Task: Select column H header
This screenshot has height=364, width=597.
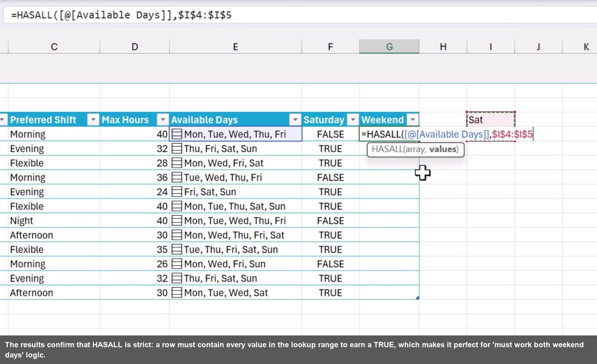Action: [x=443, y=47]
